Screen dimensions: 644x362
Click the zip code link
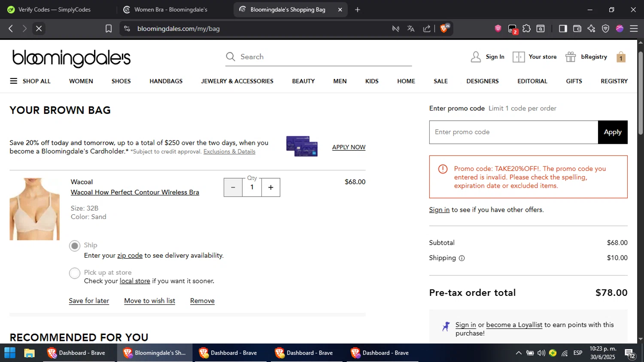tap(130, 256)
